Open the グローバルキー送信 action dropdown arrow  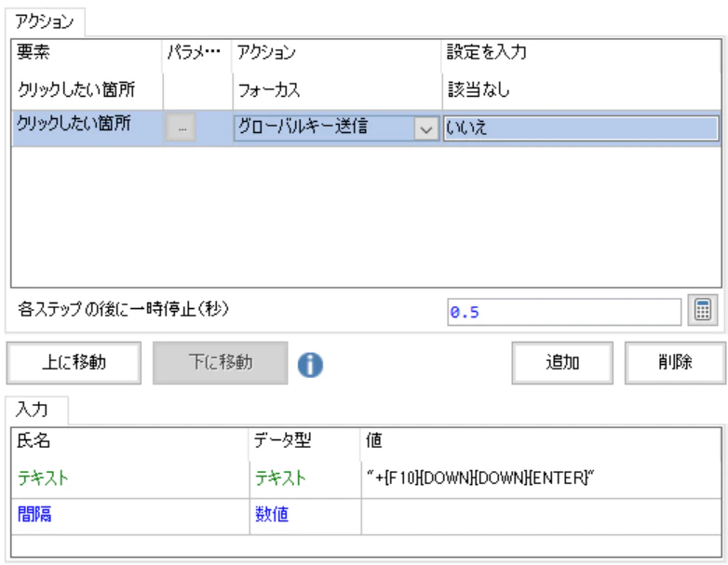point(426,128)
